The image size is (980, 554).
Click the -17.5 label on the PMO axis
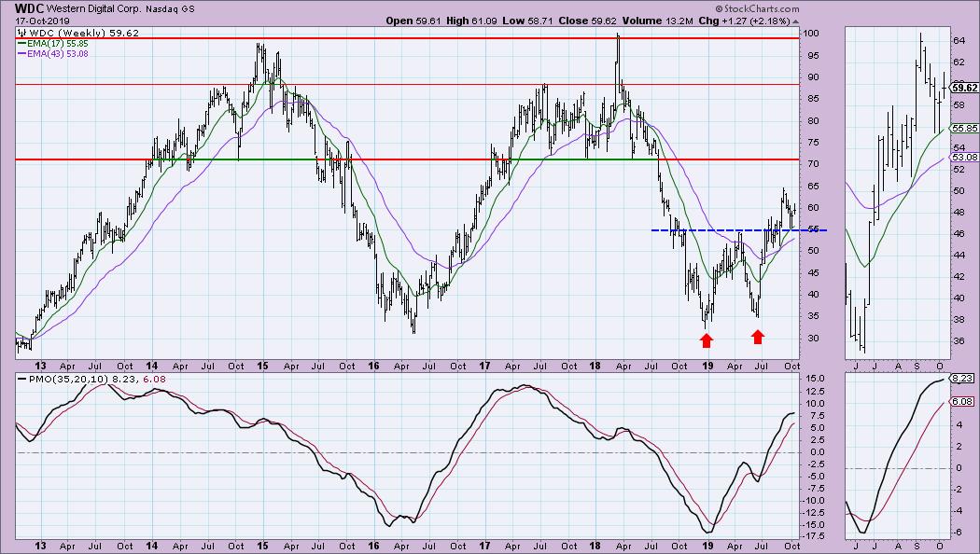(x=813, y=536)
